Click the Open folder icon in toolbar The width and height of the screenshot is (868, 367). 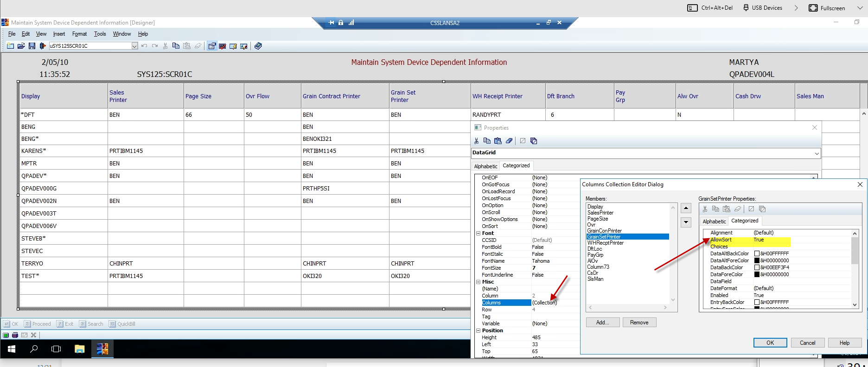pos(21,46)
